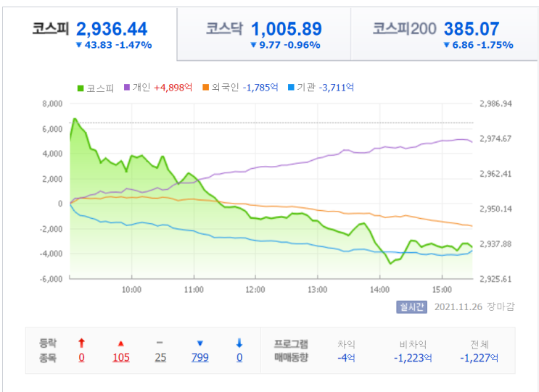
Task: Click the gray unchanged dash icon
Action: 160,343
